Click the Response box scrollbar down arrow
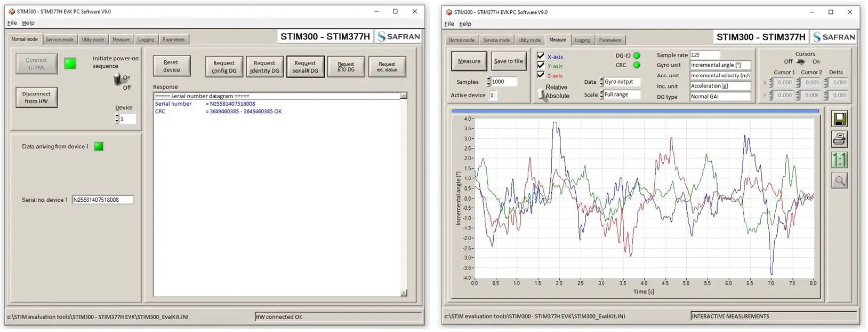 404,293
